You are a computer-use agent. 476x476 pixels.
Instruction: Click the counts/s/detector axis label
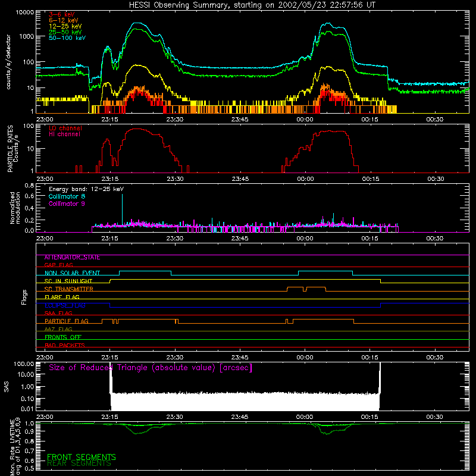[x=8, y=62]
